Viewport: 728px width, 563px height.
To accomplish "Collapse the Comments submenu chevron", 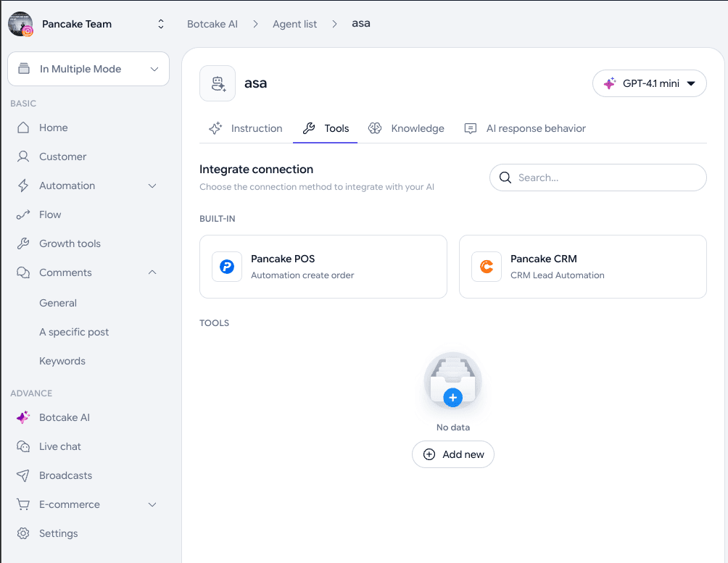I will 152,272.
